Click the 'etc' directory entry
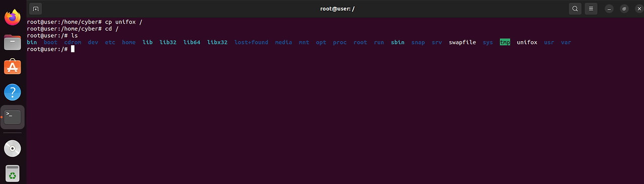This screenshot has width=644, height=184. (110, 42)
